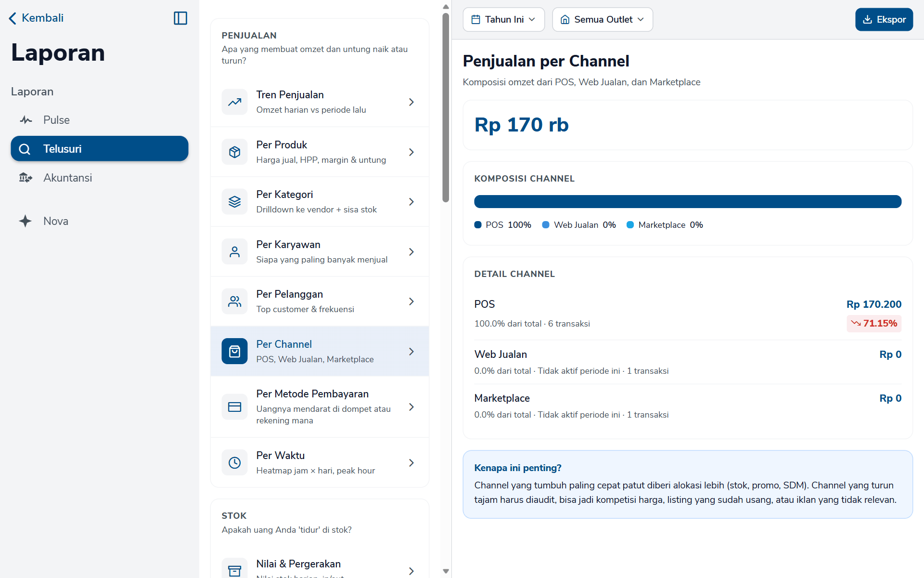This screenshot has height=578, width=924.
Task: Click the Ekspor button
Action: pyautogui.click(x=884, y=20)
